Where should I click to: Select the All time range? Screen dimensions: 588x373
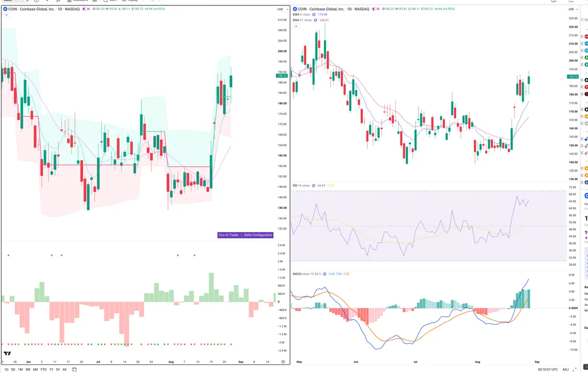click(65, 369)
